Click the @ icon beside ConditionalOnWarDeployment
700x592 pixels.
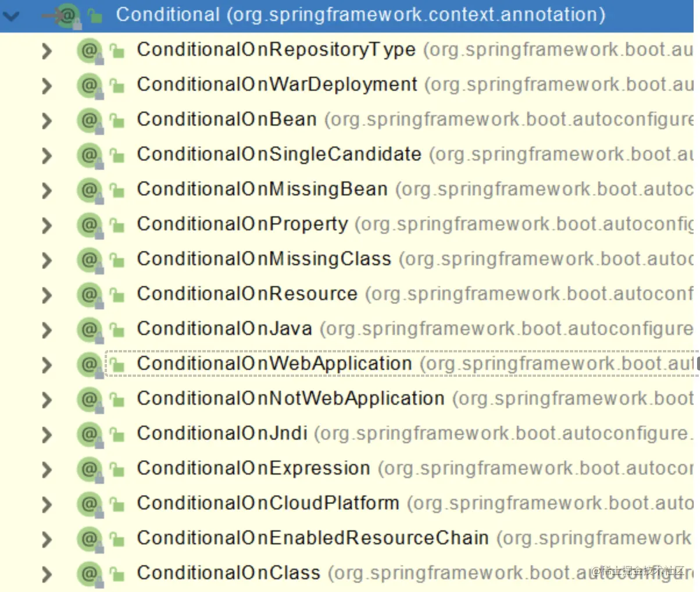(90, 86)
